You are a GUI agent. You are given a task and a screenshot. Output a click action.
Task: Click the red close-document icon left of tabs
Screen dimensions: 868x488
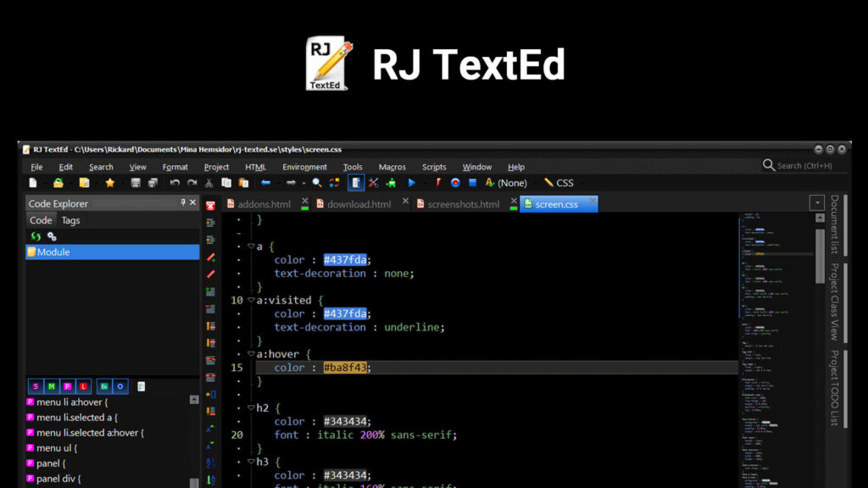tap(210, 206)
